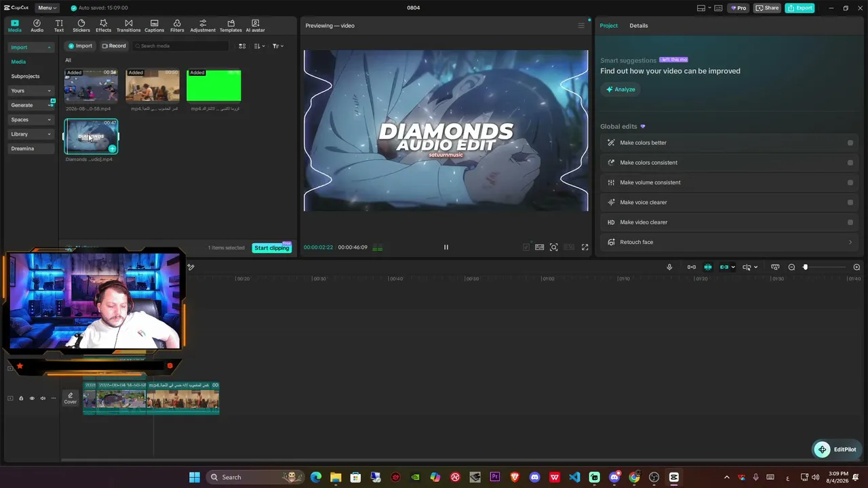The height and width of the screenshot is (488, 868).
Task: Open the AI avatar tab
Action: (255, 26)
